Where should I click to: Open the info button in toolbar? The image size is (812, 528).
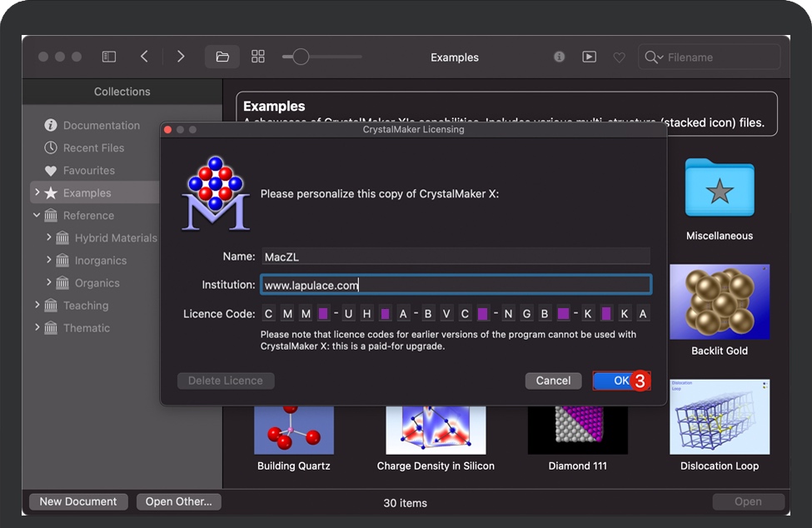560,57
